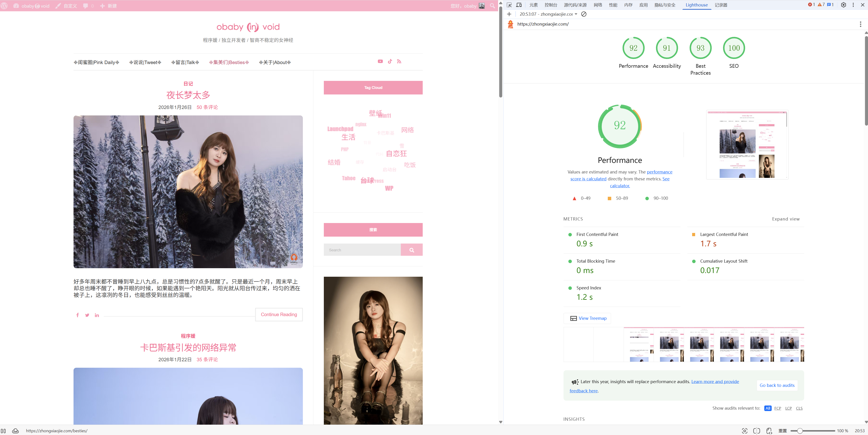Select the CLS audit filter
This screenshot has width=868, height=435.
tap(799, 408)
